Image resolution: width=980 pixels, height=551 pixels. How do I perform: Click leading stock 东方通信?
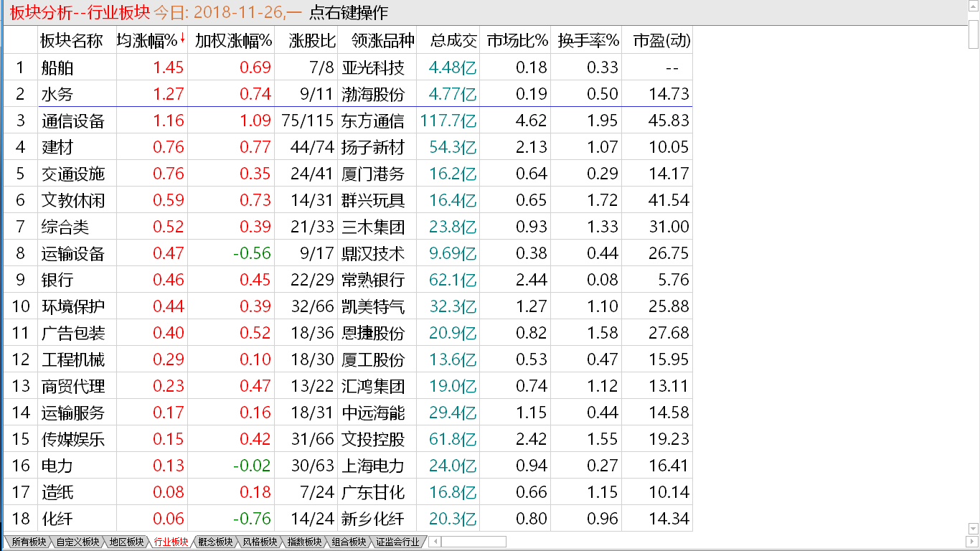[x=373, y=121]
